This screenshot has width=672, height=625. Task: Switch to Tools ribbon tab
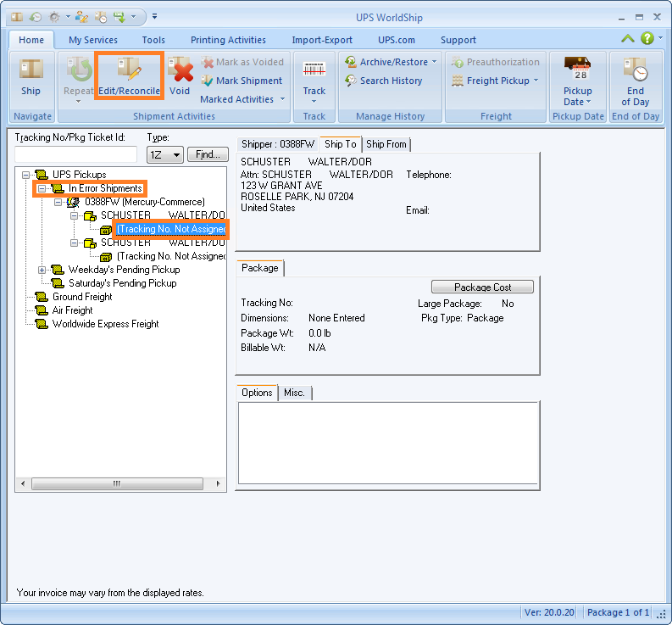click(x=153, y=40)
